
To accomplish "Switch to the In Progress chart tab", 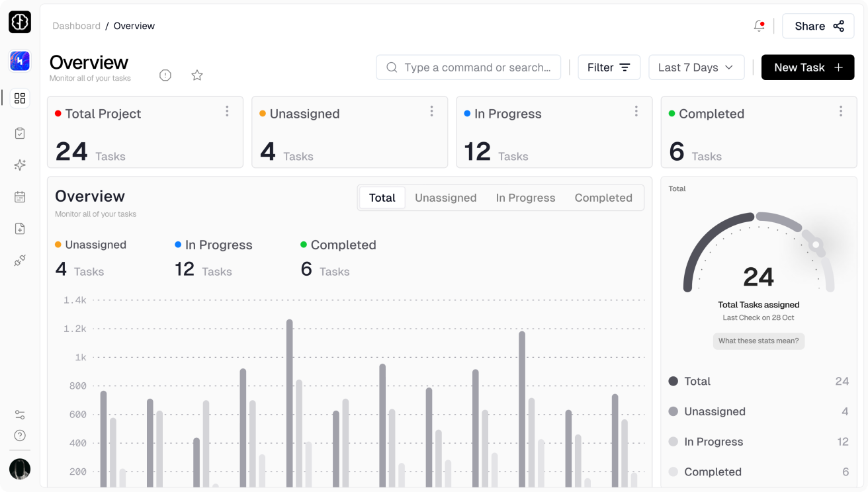I will point(525,198).
